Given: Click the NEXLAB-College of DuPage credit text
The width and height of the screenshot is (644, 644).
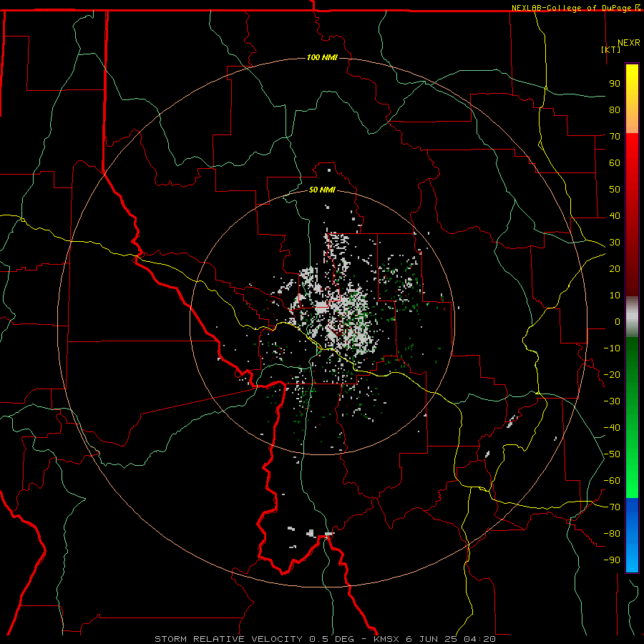Looking at the screenshot, I should coord(575,8).
